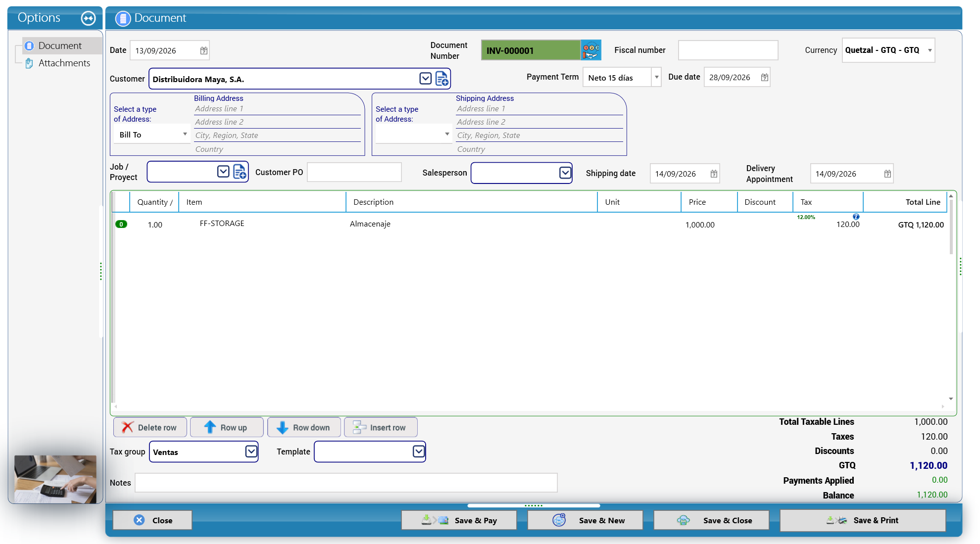This screenshot has height=544, width=980.
Task: Collapse the Options panel arrows icon
Action: pyautogui.click(x=88, y=18)
